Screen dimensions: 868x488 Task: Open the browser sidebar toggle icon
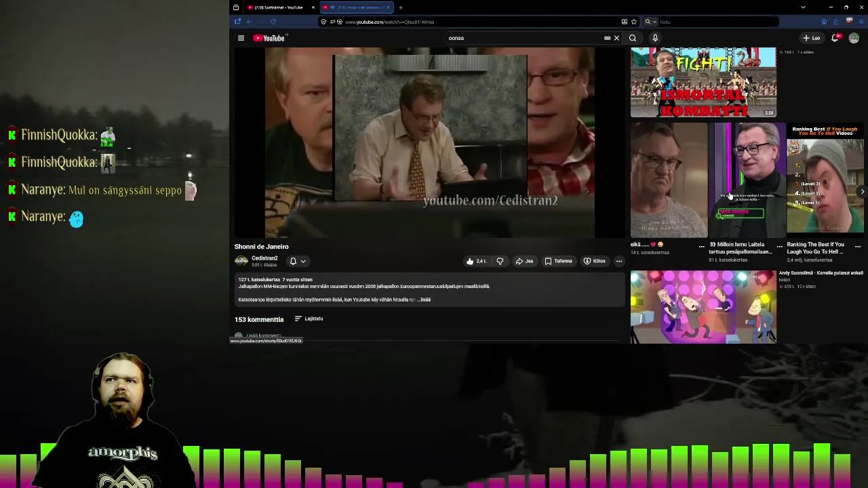237,22
